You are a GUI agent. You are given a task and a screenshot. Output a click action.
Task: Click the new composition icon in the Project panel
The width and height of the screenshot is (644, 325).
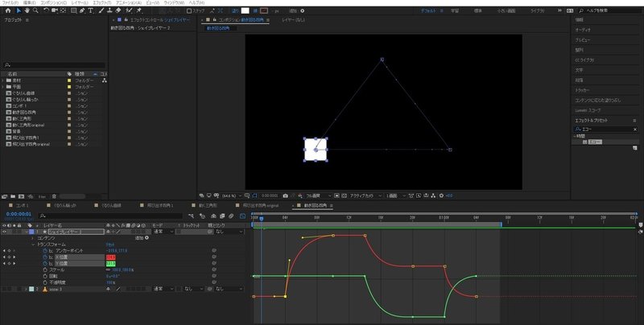point(22,196)
